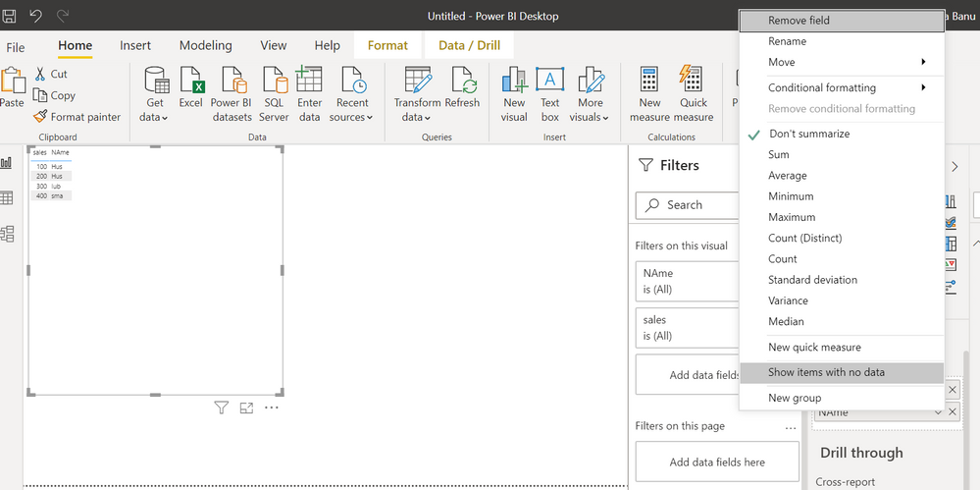Cut the selected visual
Image resolution: width=980 pixels, height=490 pixels.
(51, 74)
